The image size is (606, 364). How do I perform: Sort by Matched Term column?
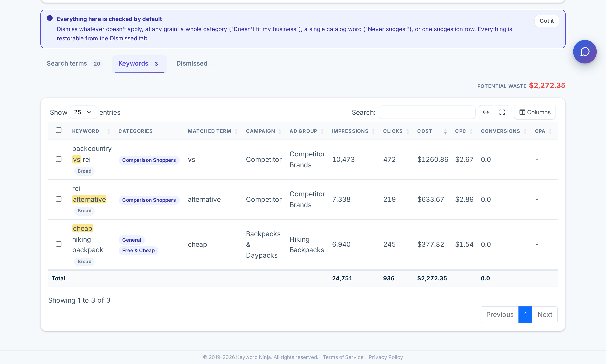click(x=213, y=131)
